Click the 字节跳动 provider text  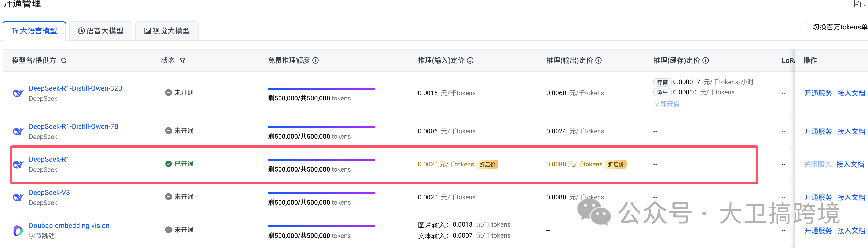[42, 236]
